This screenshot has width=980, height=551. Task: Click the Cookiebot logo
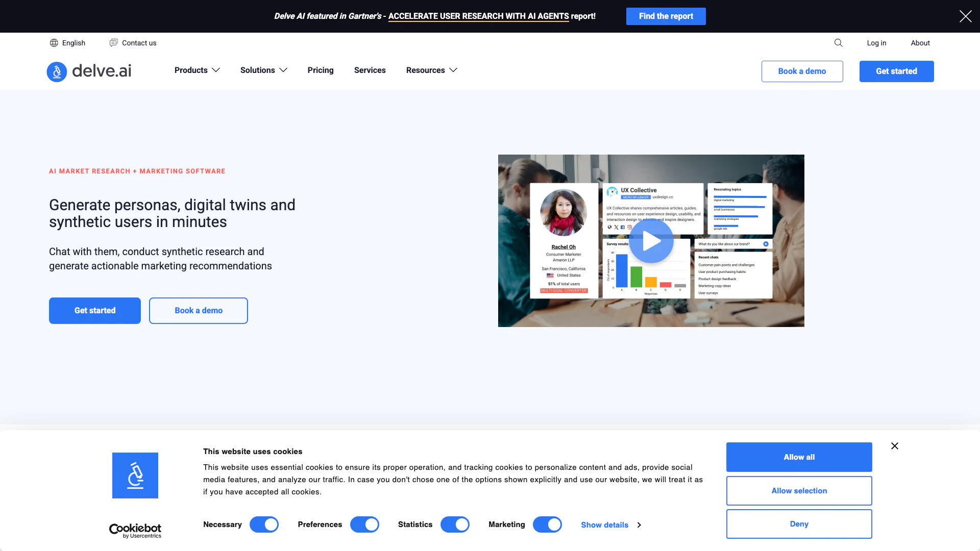pos(135,531)
